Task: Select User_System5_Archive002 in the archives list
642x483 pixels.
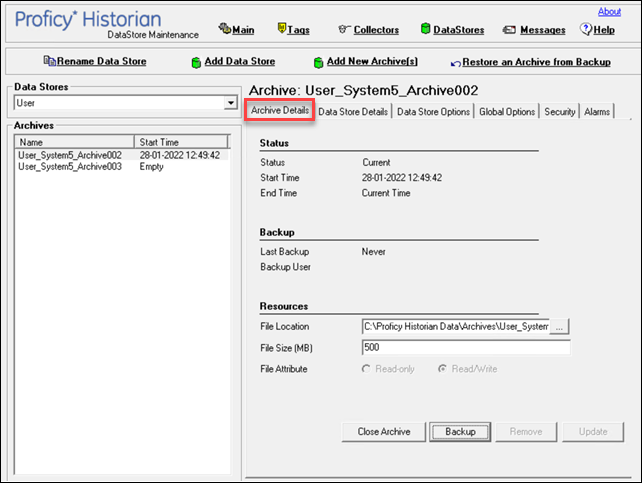Action: pyautogui.click(x=70, y=155)
